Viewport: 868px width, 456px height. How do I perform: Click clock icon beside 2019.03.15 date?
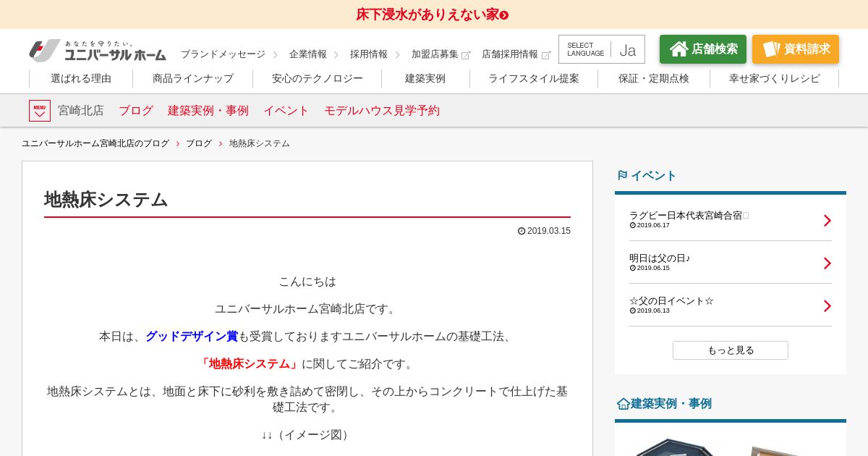point(522,231)
